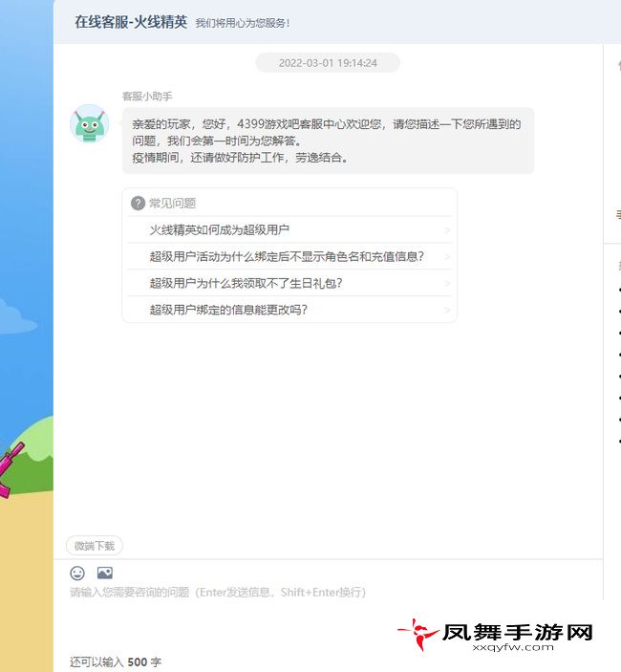
Task: Click the question mark icon beside 常见问题
Action: coord(138,204)
